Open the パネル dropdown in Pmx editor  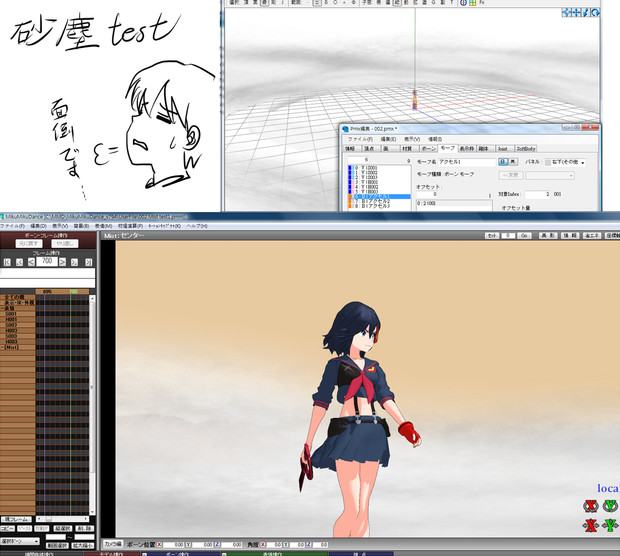coord(565,163)
